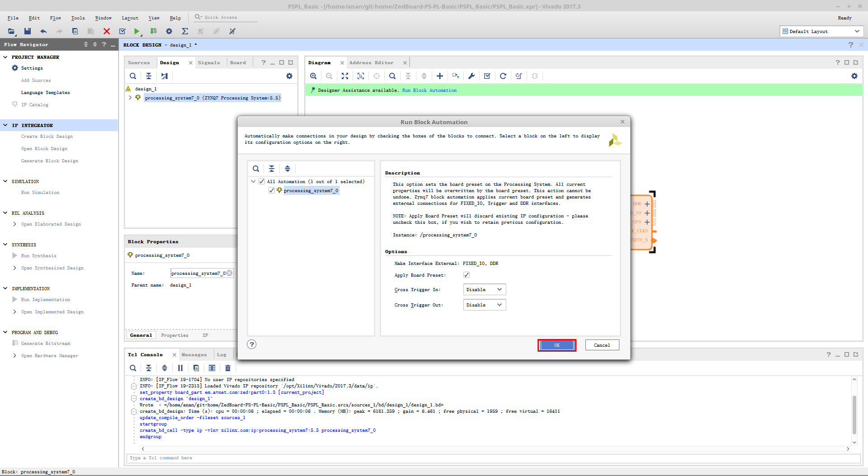The height and width of the screenshot is (476, 868).
Task: Click the Add IP plus icon
Action: [x=440, y=76]
